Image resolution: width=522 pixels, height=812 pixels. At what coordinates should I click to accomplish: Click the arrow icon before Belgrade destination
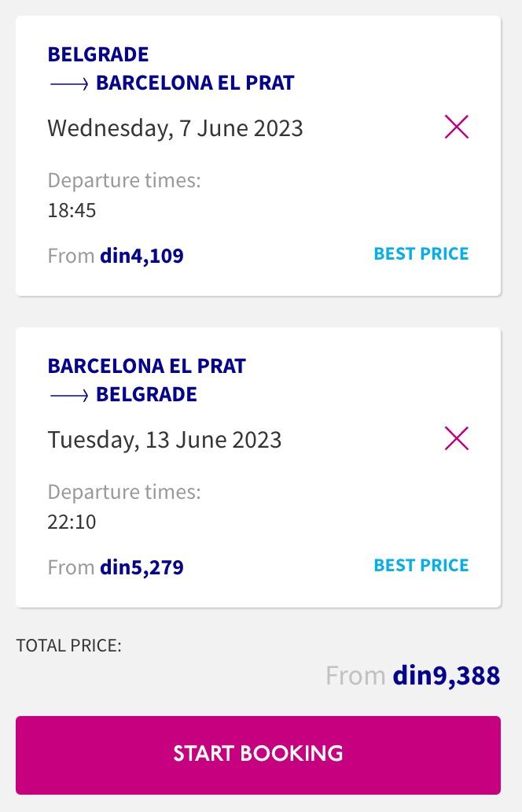tap(69, 395)
